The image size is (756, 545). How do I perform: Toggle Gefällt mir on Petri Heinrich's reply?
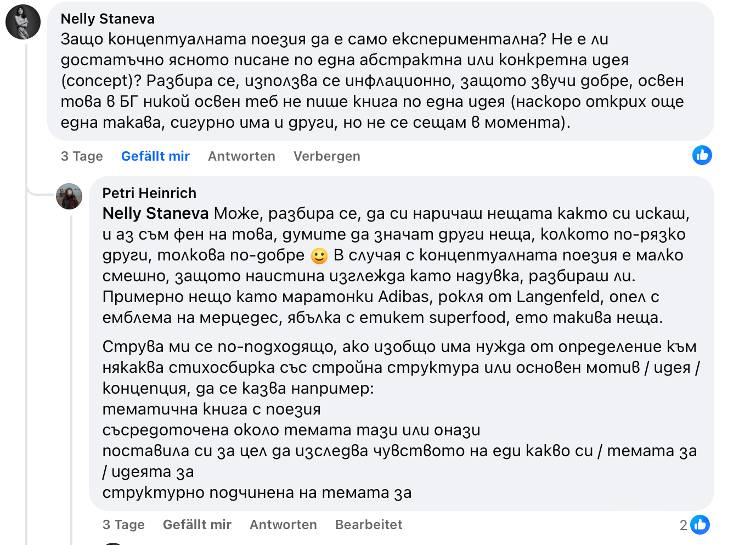click(197, 525)
